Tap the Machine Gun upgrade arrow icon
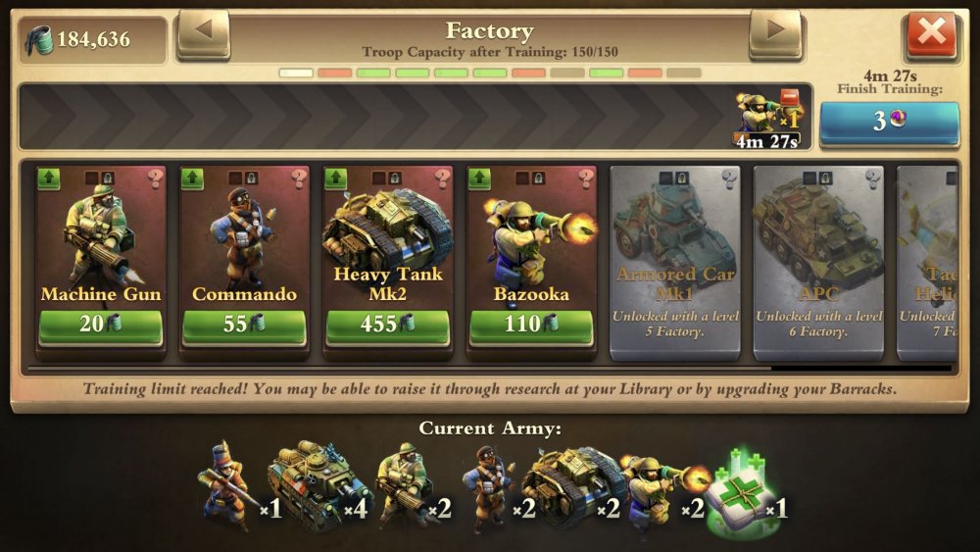The width and height of the screenshot is (980, 552). [x=49, y=178]
